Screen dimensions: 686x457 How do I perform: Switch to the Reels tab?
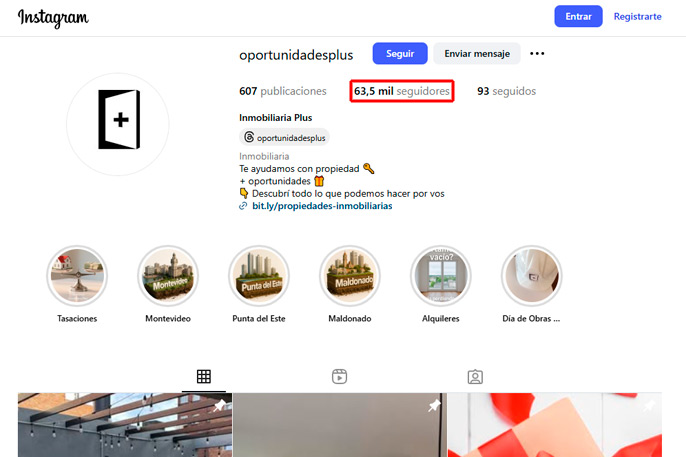pyautogui.click(x=340, y=377)
